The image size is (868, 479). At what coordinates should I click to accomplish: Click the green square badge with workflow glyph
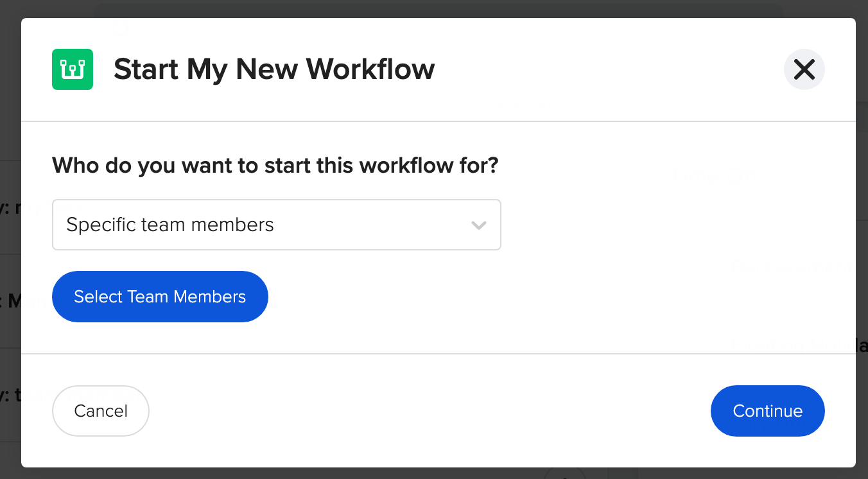pos(72,69)
